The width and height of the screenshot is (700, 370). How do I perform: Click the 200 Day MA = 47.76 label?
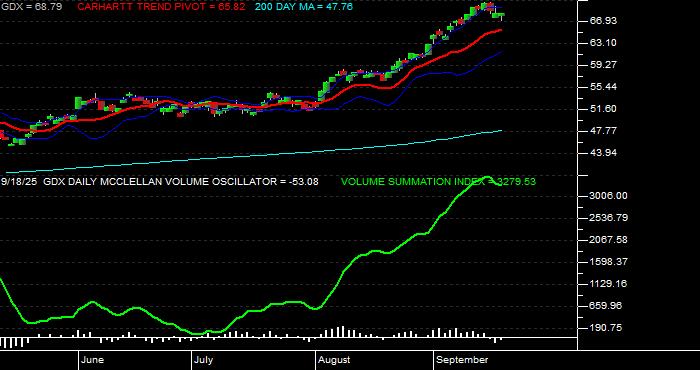[x=304, y=7]
